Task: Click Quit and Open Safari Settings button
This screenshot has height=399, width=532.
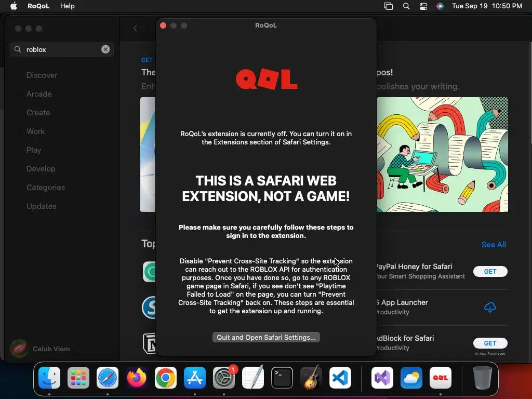Action: click(x=266, y=337)
